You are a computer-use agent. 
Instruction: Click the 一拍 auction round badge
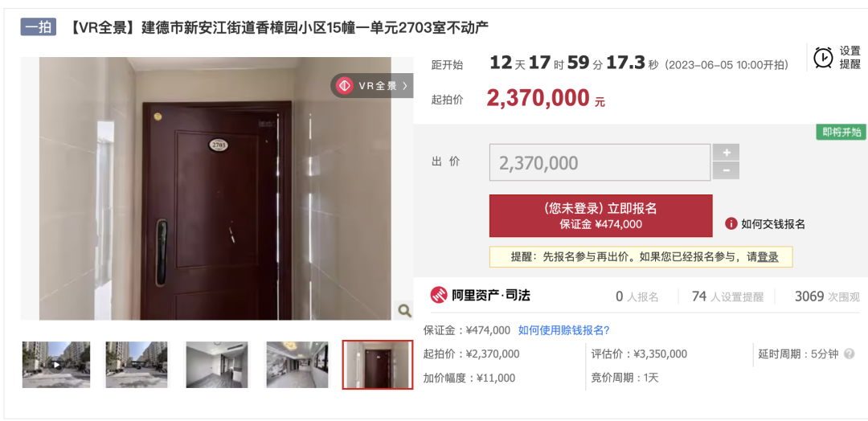point(39,27)
